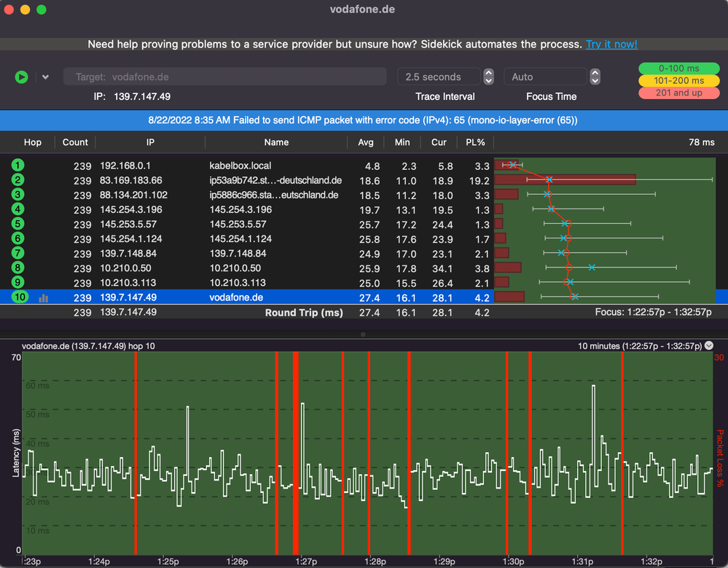Image resolution: width=728 pixels, height=568 pixels.
Task: Sort by the Hop column header
Action: (33, 142)
